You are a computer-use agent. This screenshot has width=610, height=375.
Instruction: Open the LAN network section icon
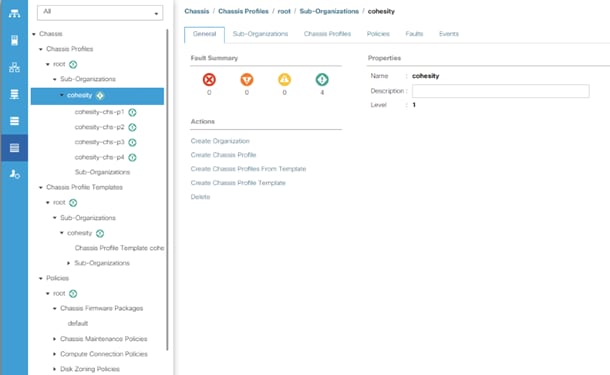[14, 67]
